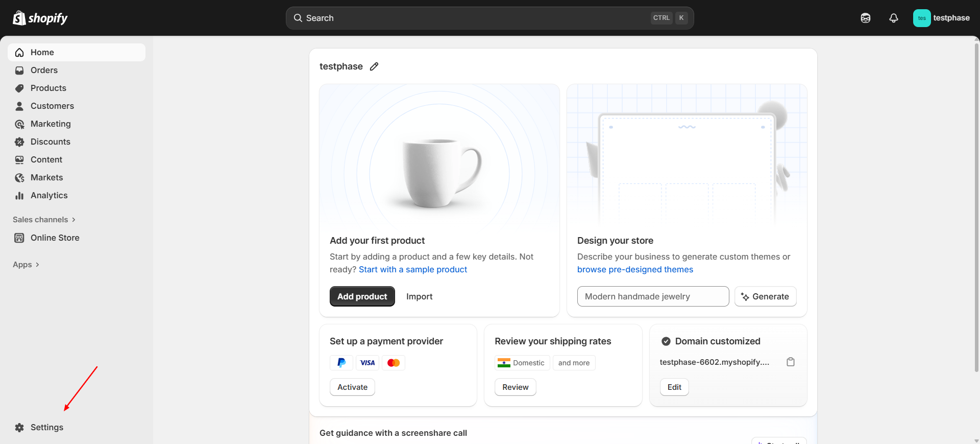
Task: Click the search magnifier icon
Action: 298,18
